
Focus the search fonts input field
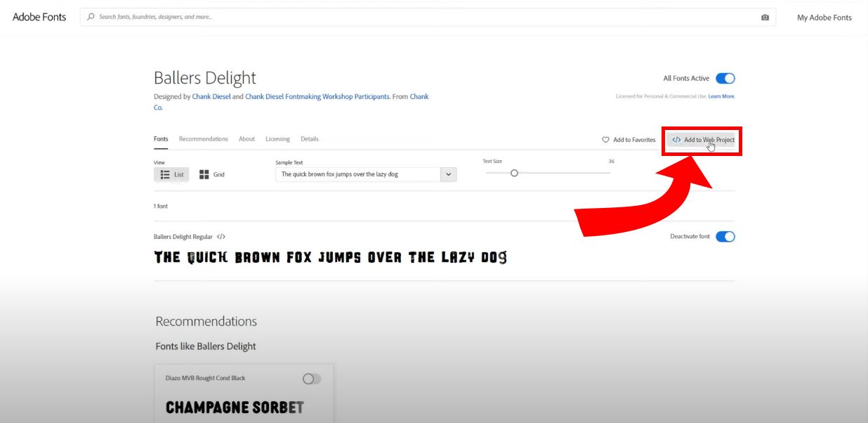pyautogui.click(x=428, y=17)
